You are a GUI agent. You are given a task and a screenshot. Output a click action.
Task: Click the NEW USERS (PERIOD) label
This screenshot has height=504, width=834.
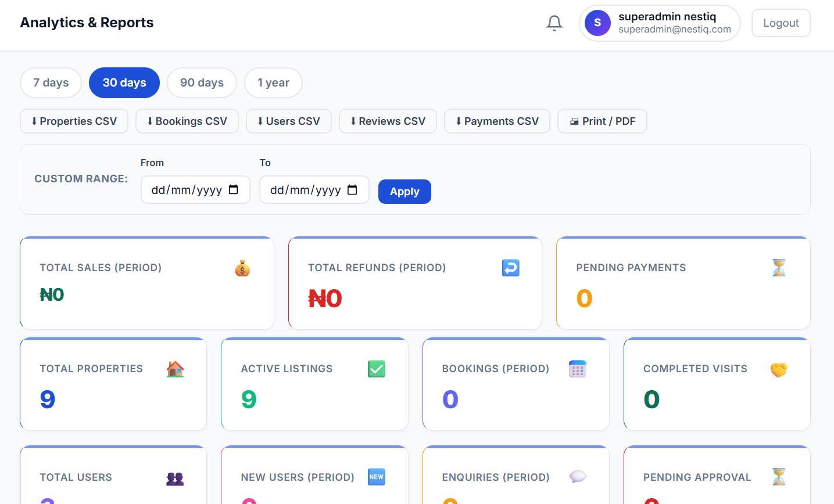pos(298,477)
